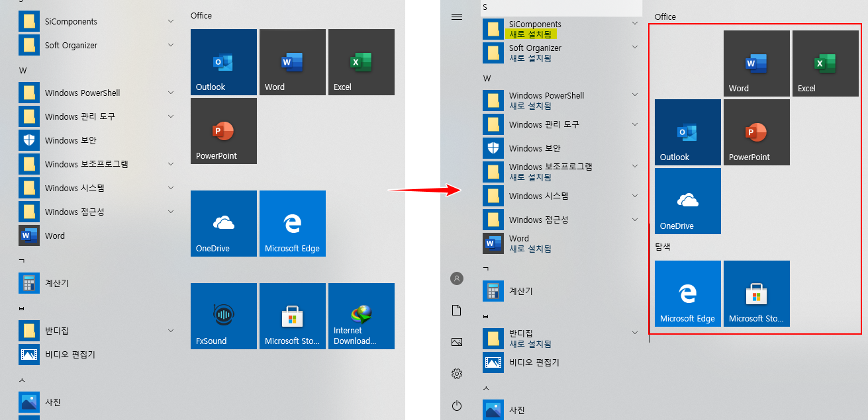Expand Soft Organizer chevron in left app list
Screen dimensions: 868x420
(x=171, y=45)
